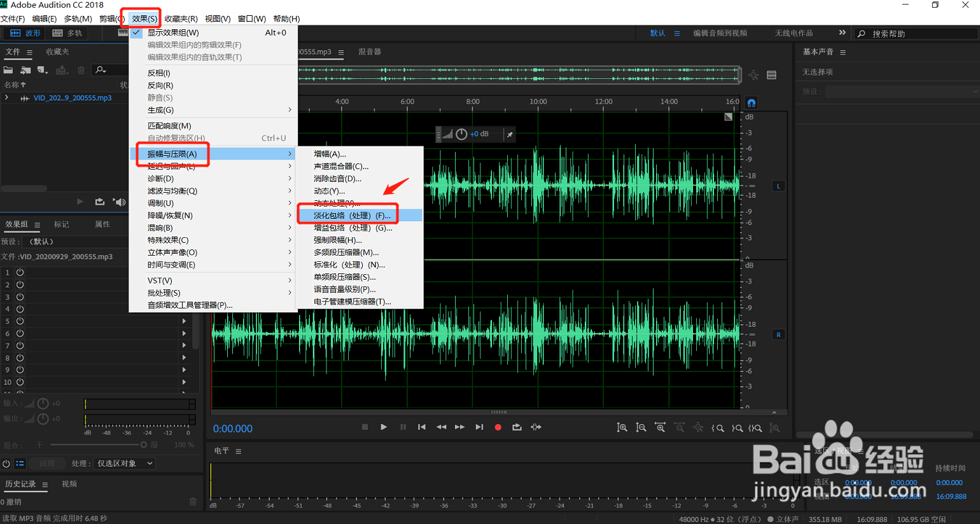Image resolution: width=980 pixels, height=524 pixels.
Task: Zoom in at in-point icon
Action: 718,428
